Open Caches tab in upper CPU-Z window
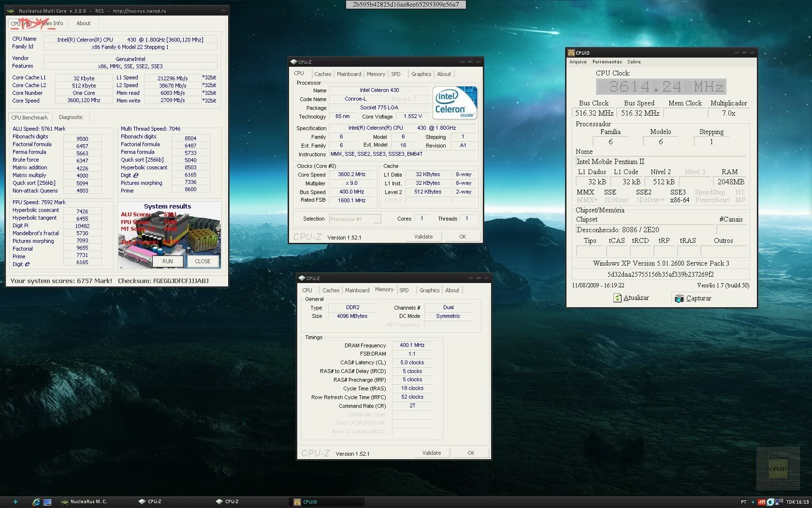Viewport: 812px width, 508px height. tap(322, 74)
